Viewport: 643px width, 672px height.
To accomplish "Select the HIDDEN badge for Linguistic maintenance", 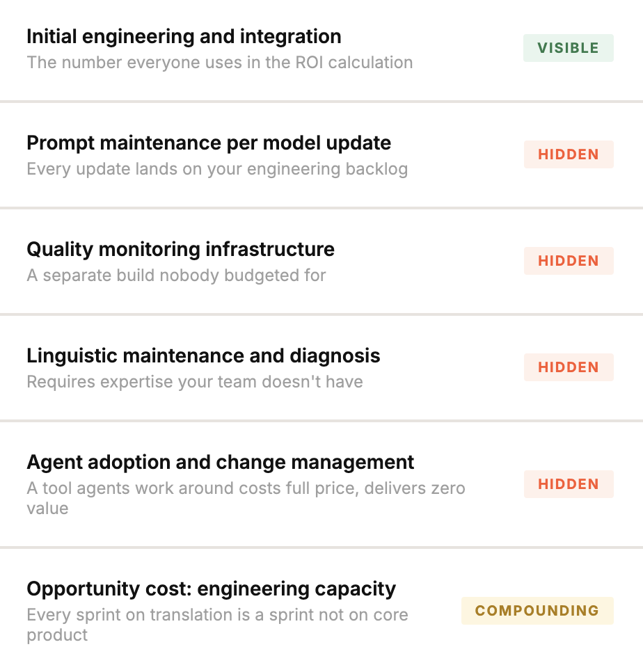I will (568, 367).
